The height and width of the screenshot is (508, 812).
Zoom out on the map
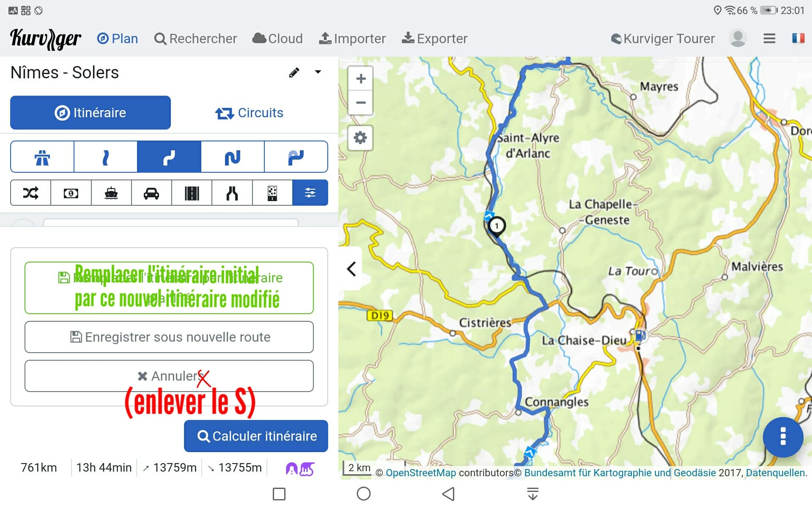tap(361, 102)
